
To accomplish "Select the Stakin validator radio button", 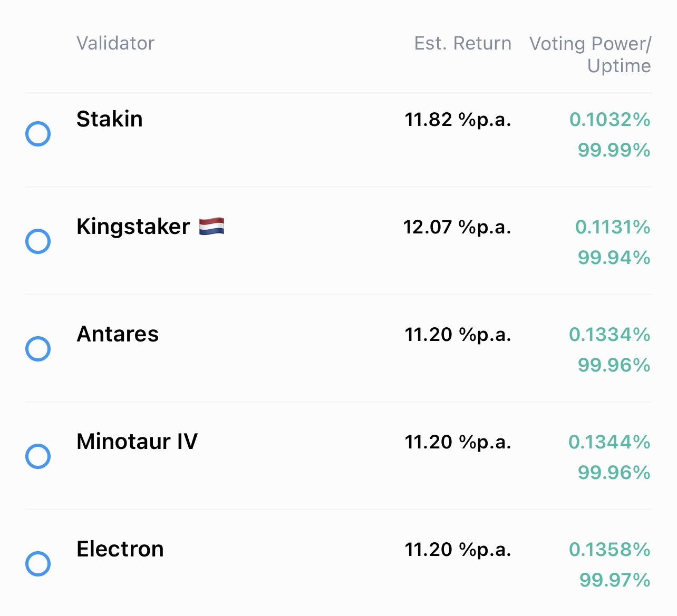I will 38,134.
